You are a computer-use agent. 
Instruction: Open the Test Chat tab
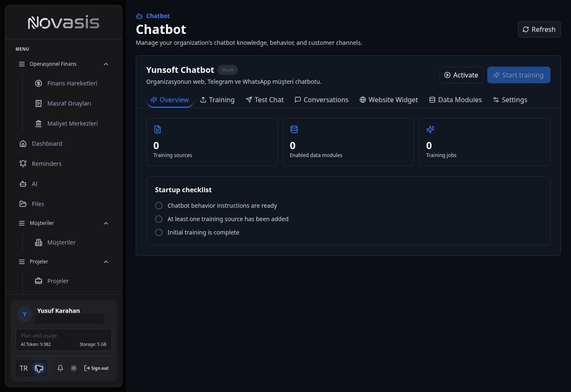click(265, 100)
